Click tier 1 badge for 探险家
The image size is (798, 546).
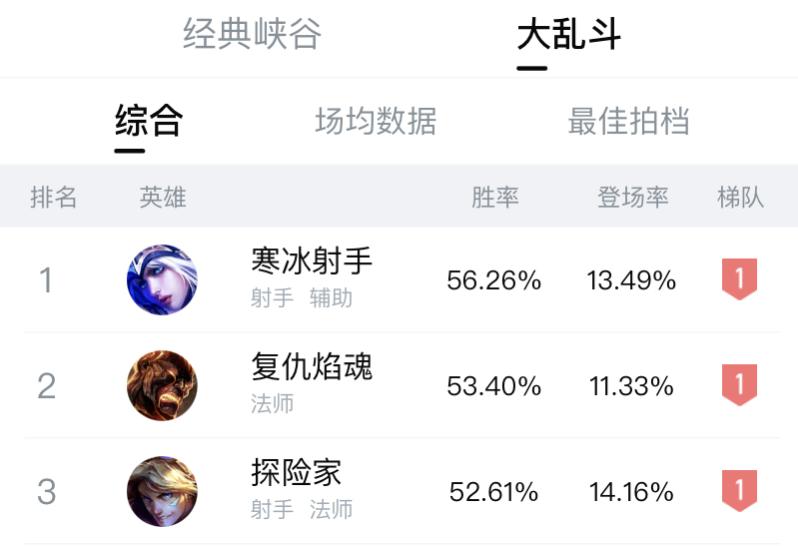[739, 491]
